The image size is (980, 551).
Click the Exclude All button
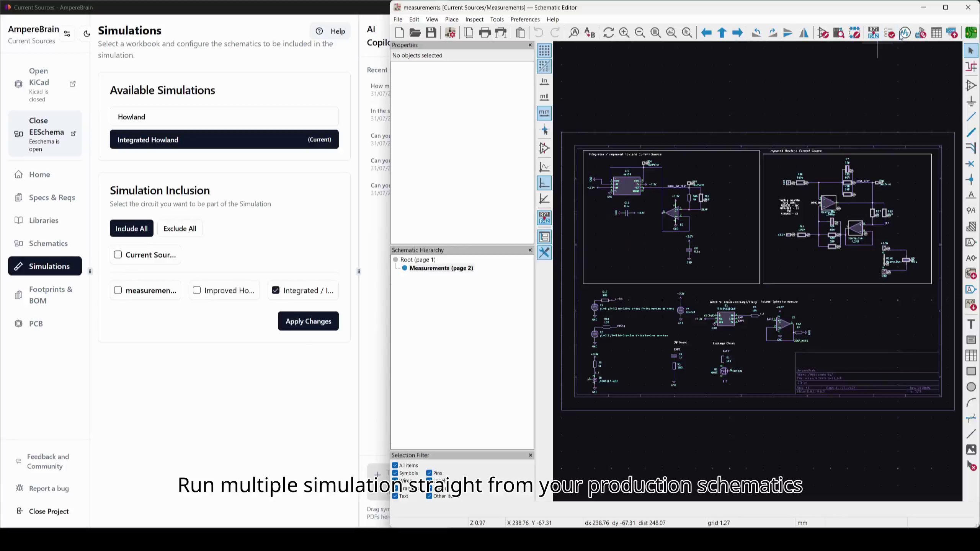point(180,228)
